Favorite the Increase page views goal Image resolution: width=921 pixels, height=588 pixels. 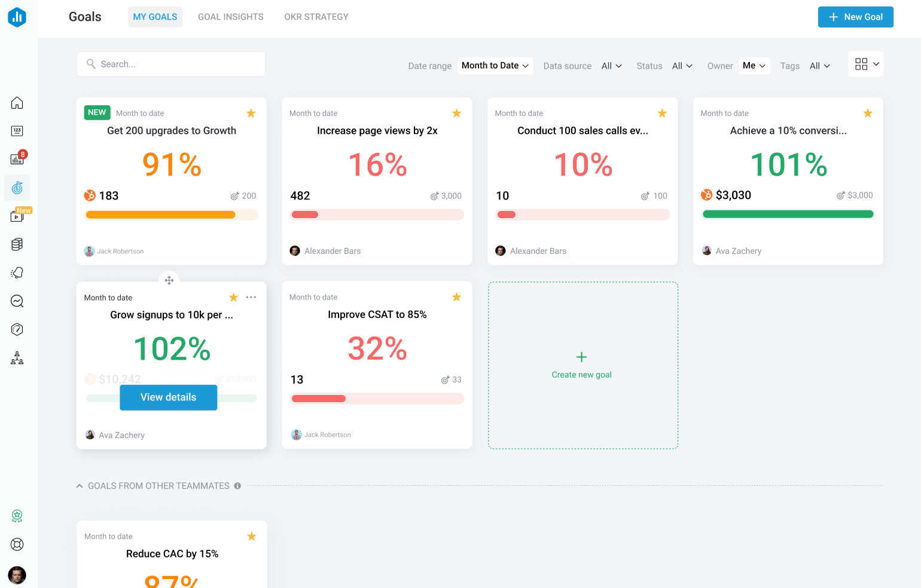coord(456,112)
